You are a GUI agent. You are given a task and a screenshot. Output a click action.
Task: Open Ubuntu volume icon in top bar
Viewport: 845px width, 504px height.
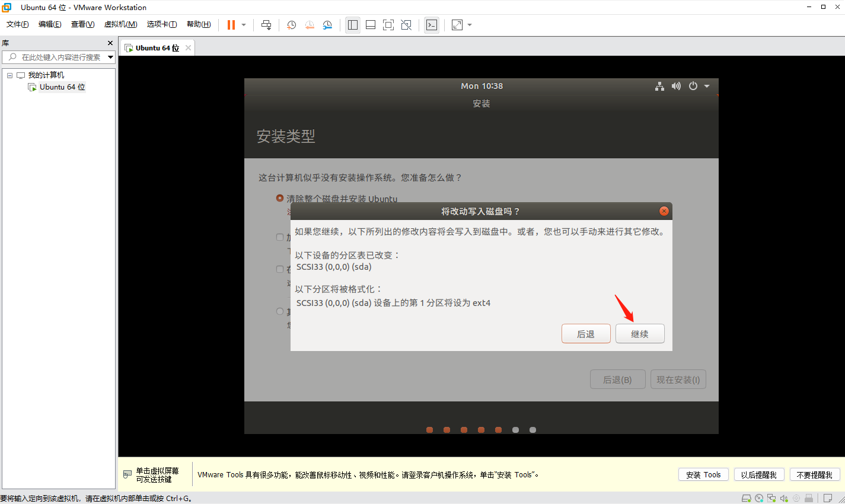click(x=676, y=87)
